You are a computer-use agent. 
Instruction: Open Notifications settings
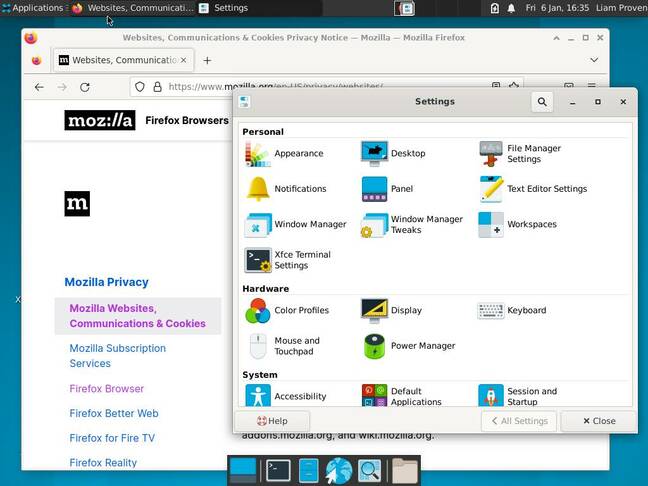286,189
